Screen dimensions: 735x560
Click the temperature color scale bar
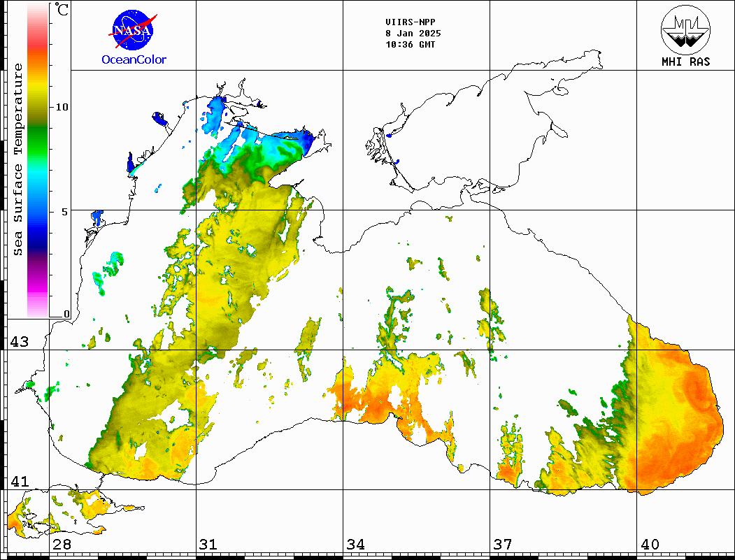38,160
